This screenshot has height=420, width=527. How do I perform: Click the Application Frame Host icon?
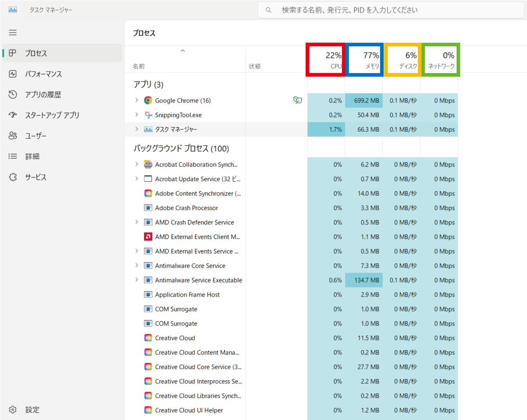coord(148,294)
